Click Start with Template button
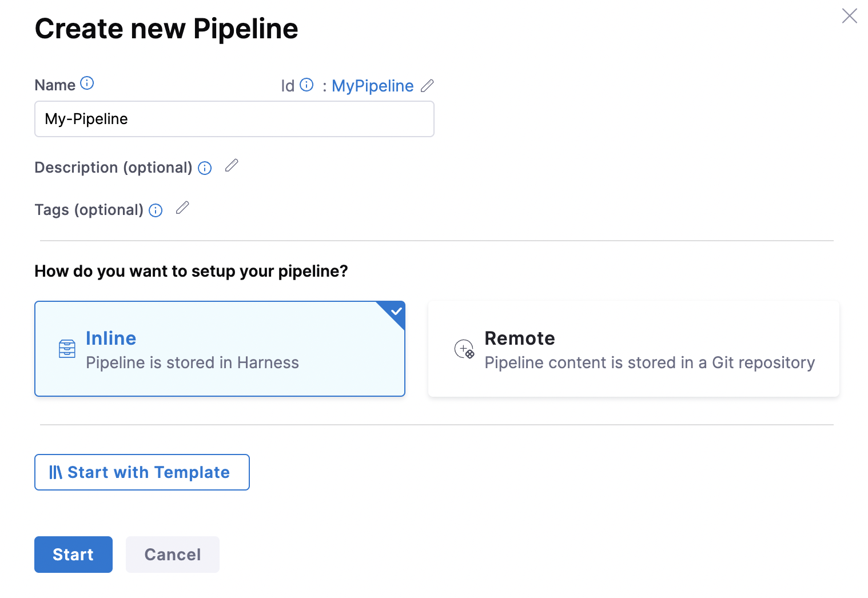Image resolution: width=868 pixels, height=598 pixels. 142,472
